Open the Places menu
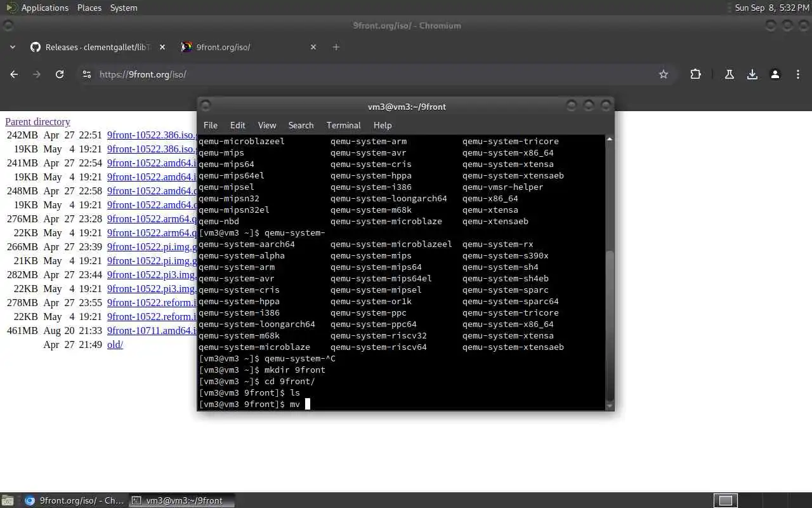Image resolution: width=812 pixels, height=508 pixels. click(x=89, y=8)
